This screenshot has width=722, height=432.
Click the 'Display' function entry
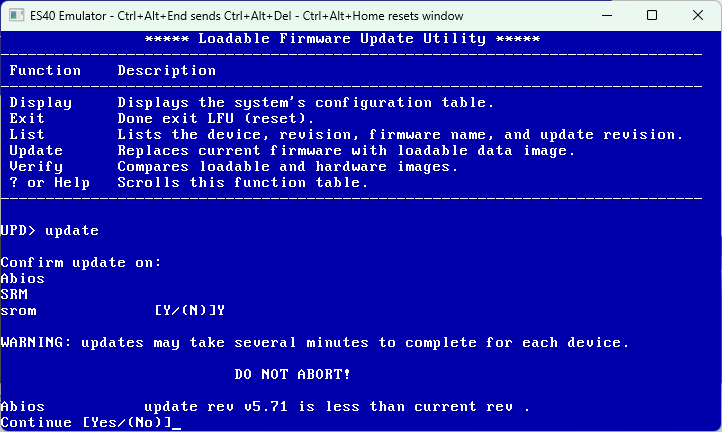click(41, 103)
